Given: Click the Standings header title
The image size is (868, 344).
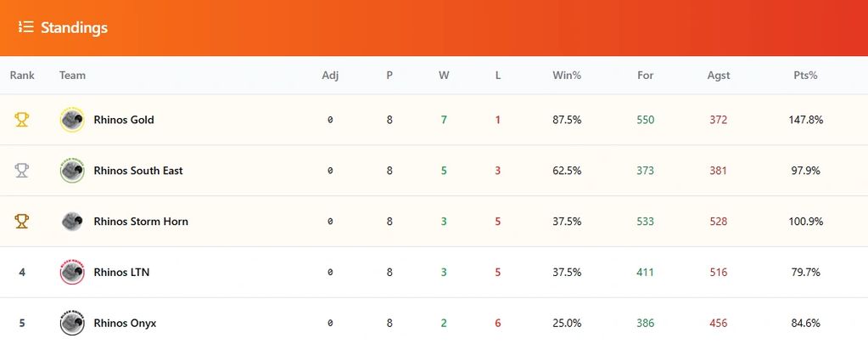Looking at the screenshot, I should 74,28.
